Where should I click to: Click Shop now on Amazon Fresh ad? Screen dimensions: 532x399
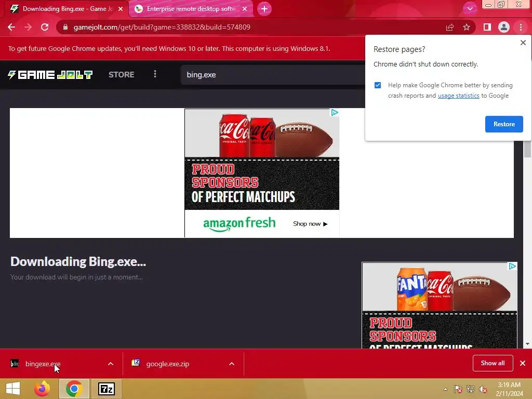pos(310,224)
